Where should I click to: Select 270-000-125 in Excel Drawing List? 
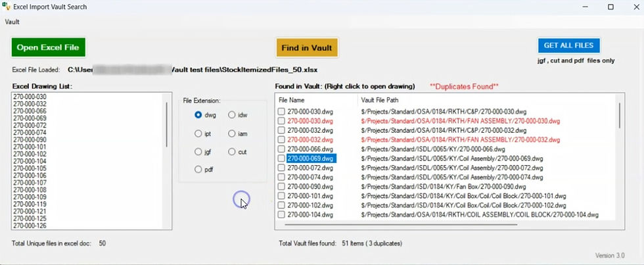tap(30, 218)
